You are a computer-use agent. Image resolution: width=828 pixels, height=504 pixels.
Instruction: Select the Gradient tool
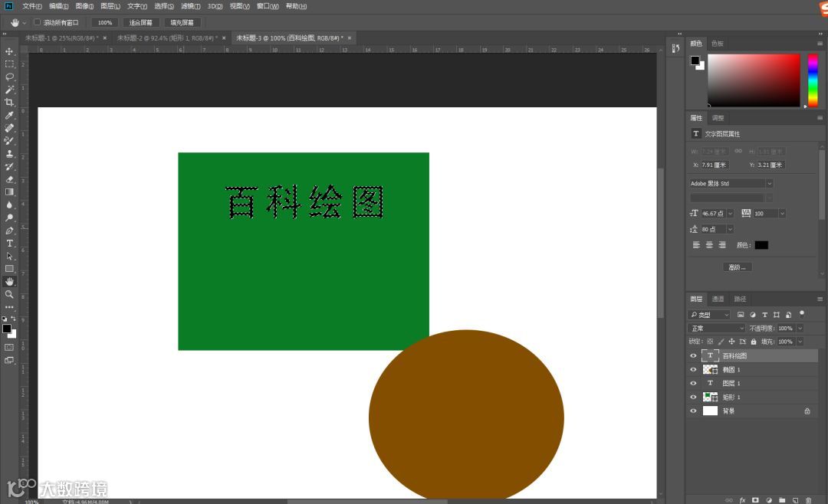tap(9, 192)
